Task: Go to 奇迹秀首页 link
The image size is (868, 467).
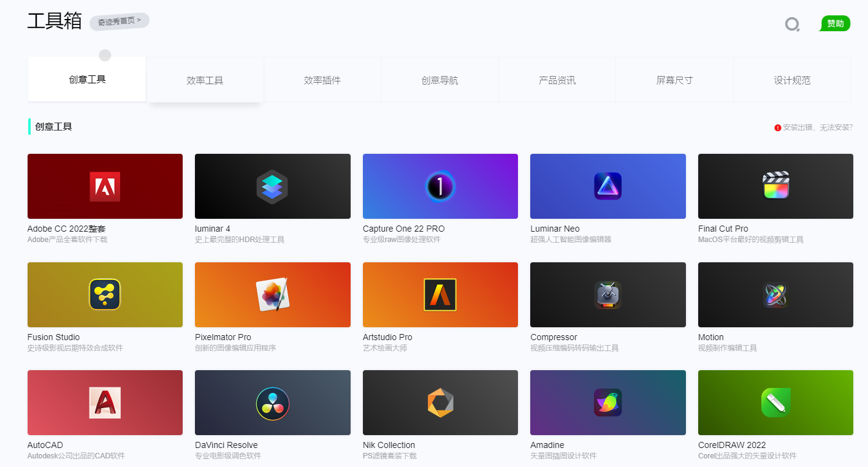Action: (x=120, y=21)
